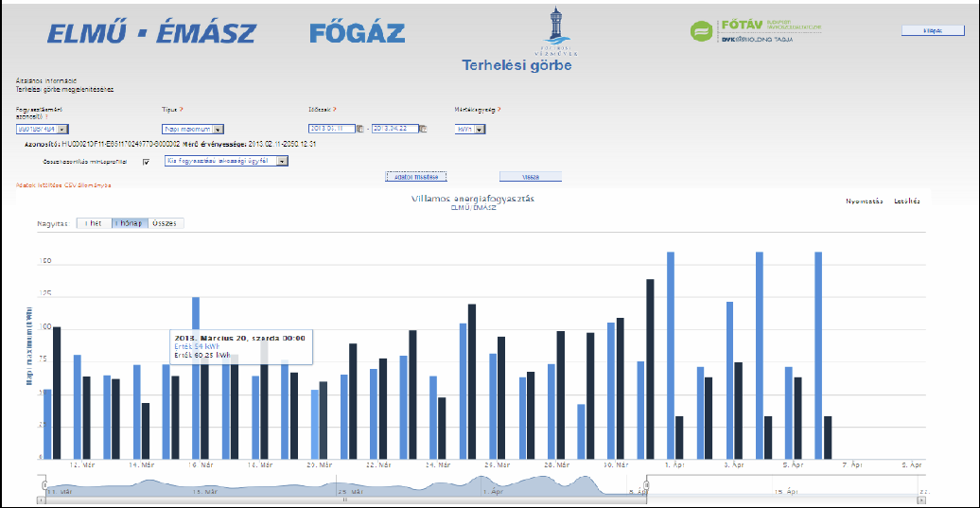Click the ELMŰ-ÉMÁSZ logo
980x508 pixels.
(x=151, y=33)
